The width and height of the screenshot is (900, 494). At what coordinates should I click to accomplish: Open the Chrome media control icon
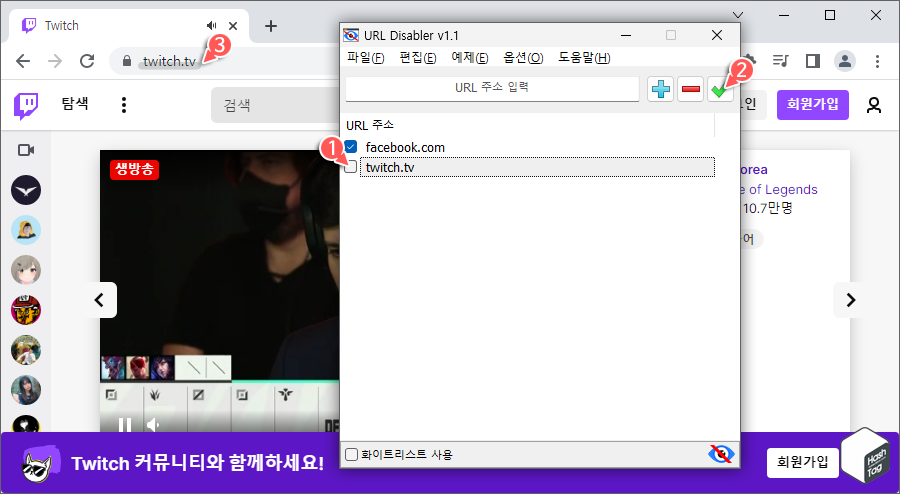pyautogui.click(x=781, y=61)
